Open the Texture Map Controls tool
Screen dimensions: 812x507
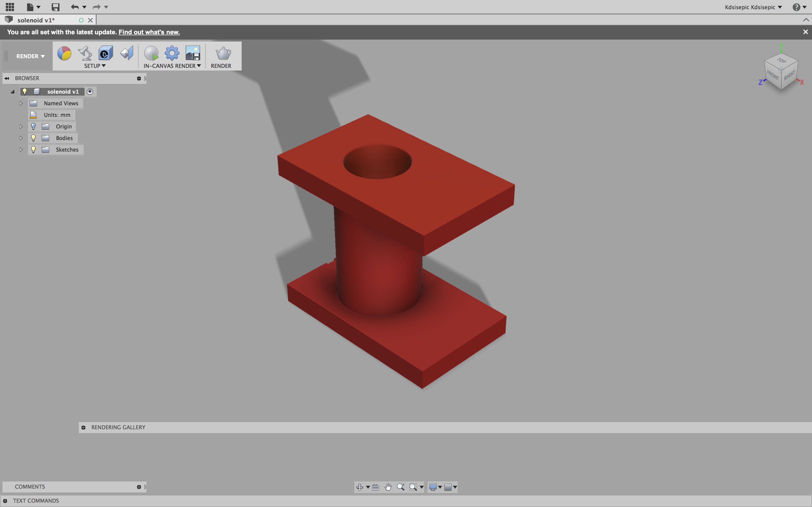(126, 53)
